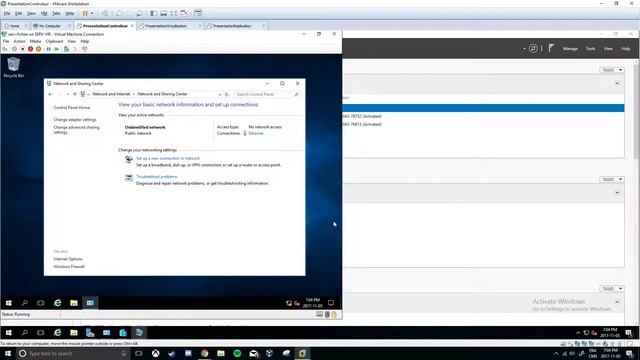The image size is (640, 360).
Task: Open Spotify from host taskbar
Action: 237,354
